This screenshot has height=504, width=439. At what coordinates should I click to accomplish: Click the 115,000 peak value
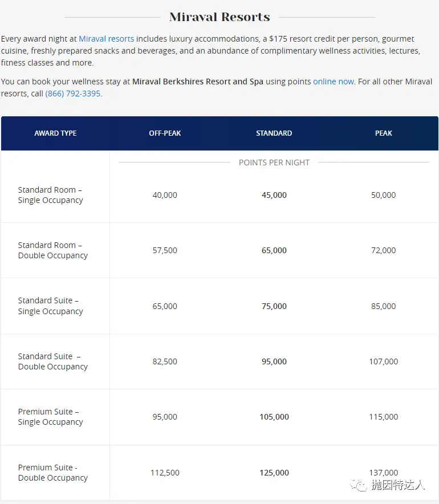[x=383, y=417]
